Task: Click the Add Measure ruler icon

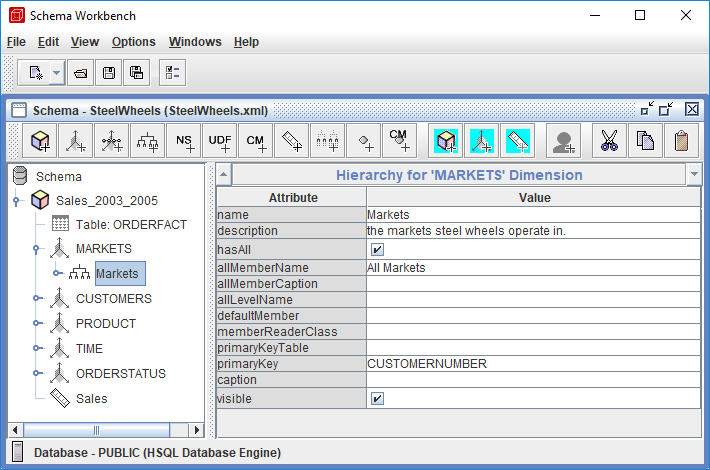Action: coord(292,141)
